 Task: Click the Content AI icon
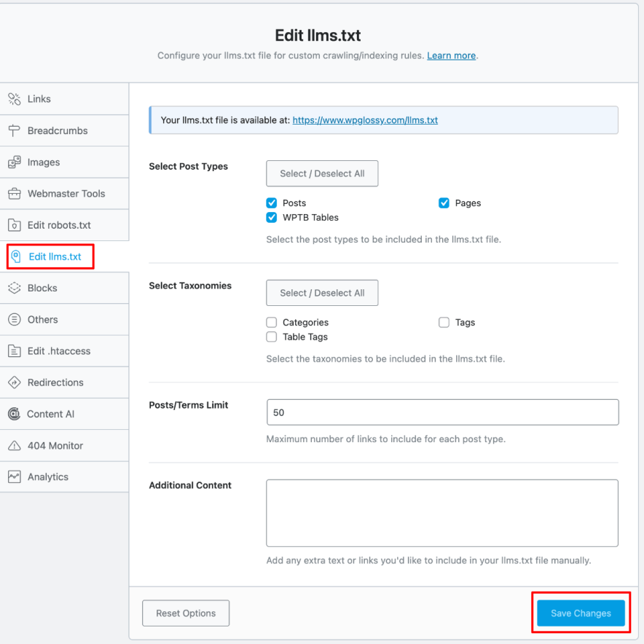click(x=14, y=414)
